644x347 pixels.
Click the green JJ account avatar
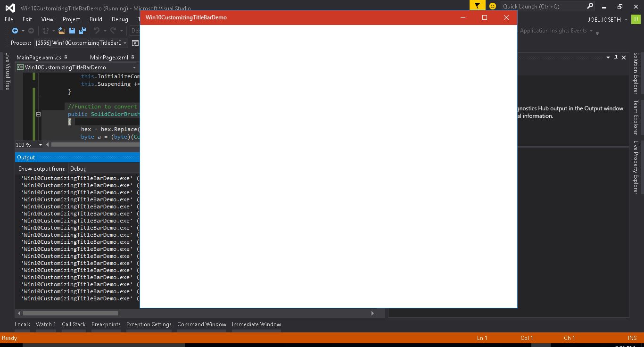click(636, 19)
